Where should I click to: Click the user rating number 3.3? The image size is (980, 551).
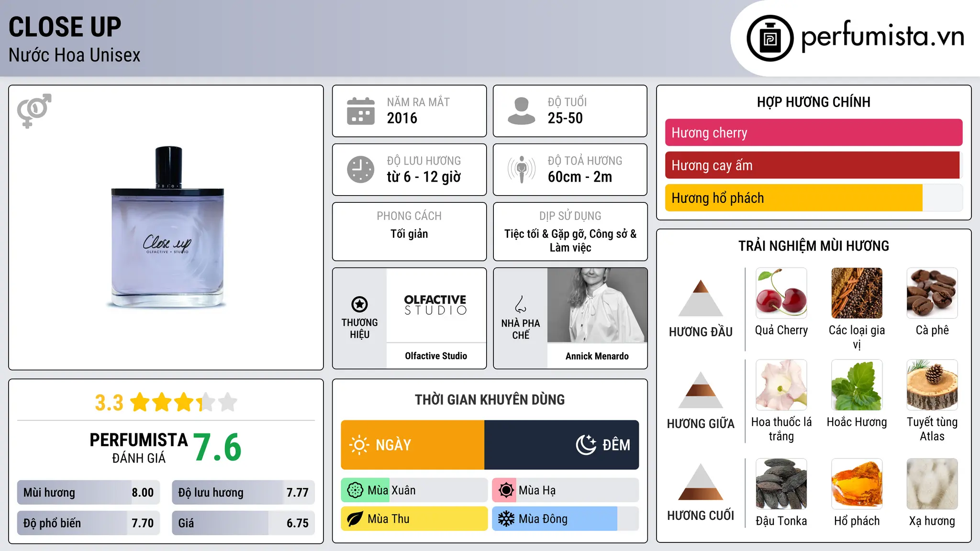tap(109, 403)
